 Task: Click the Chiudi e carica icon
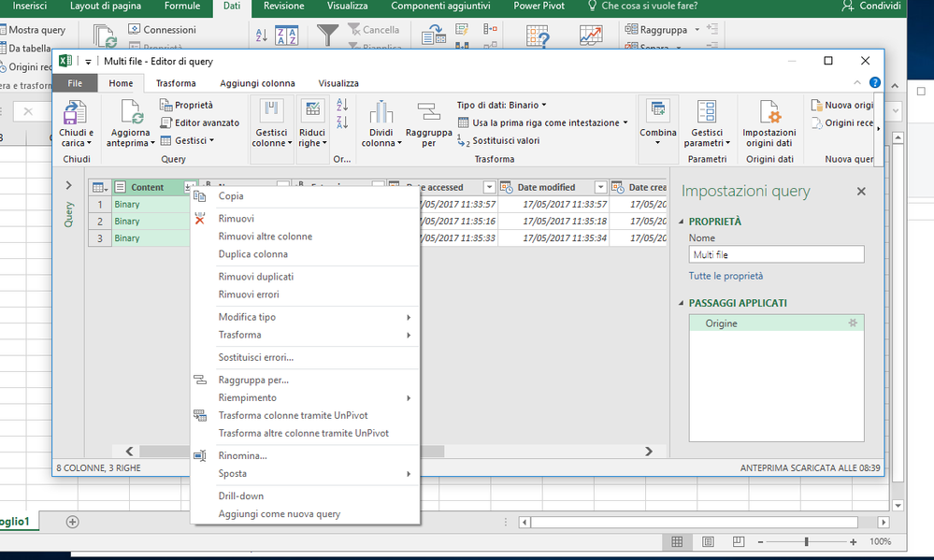pos(76,113)
